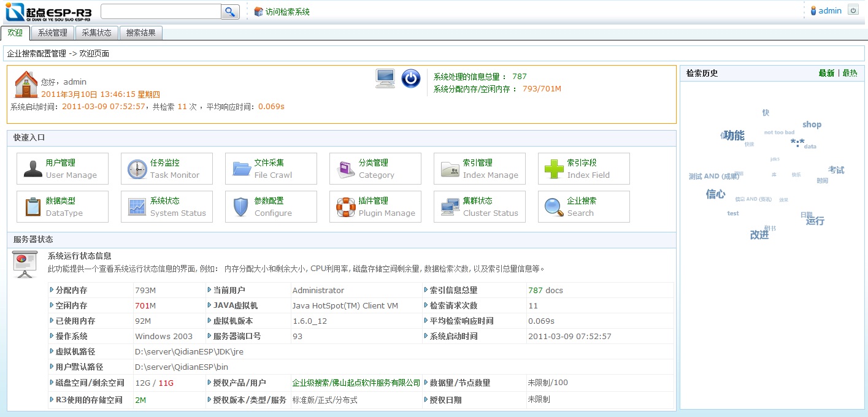This screenshot has width=868, height=417.
Task: Open File Crawl via its folder icon
Action: click(x=240, y=168)
